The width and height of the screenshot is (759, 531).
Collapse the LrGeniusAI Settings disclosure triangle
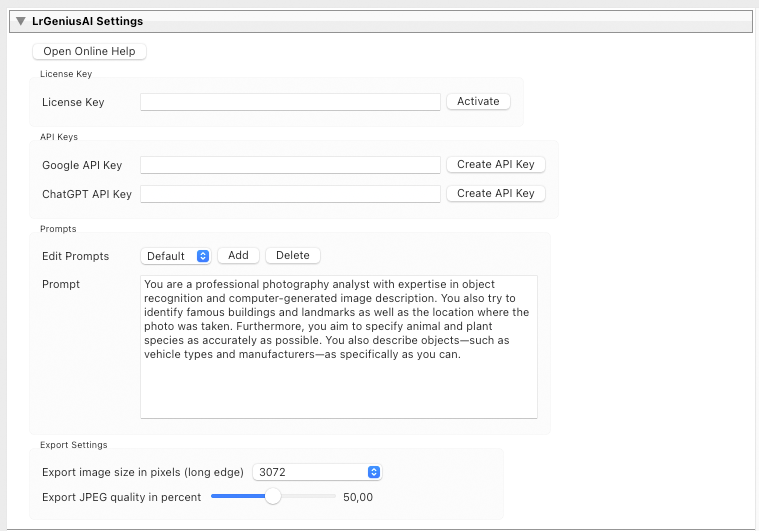20,21
